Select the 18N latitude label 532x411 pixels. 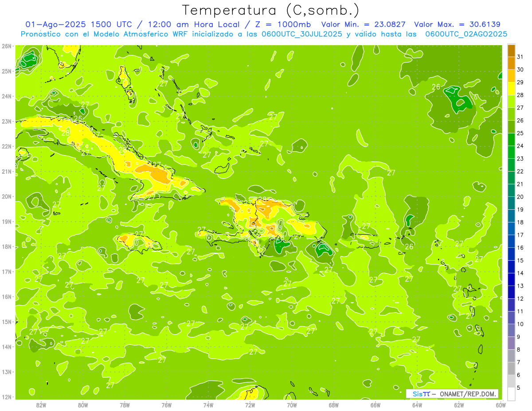click(6, 247)
